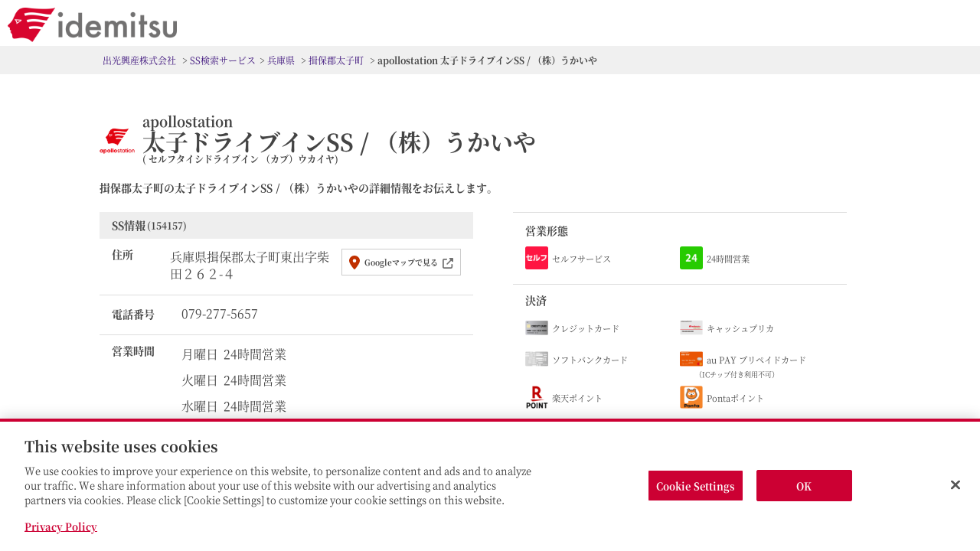Open Cookie Settings
Screen dimensions: 980x551
coord(695,486)
